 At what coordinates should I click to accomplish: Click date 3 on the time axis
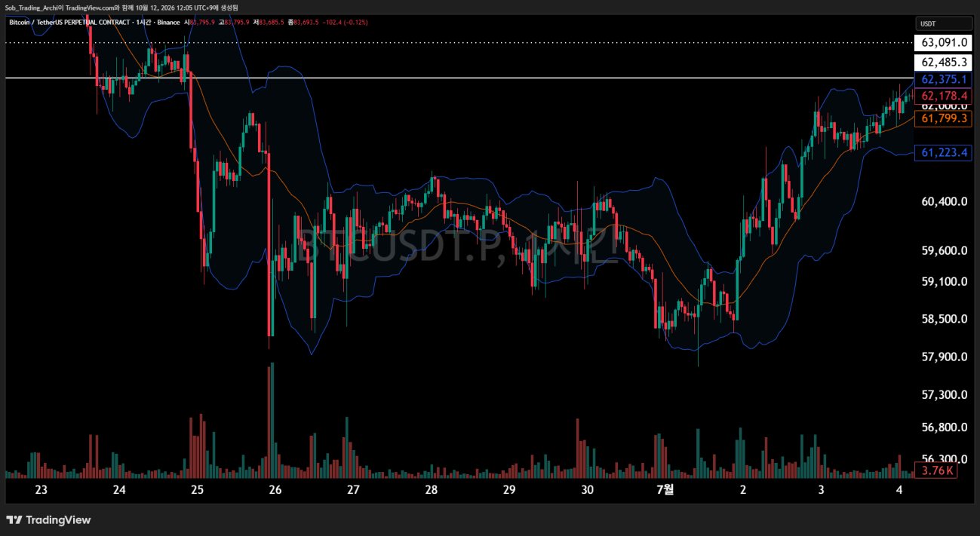click(x=822, y=490)
